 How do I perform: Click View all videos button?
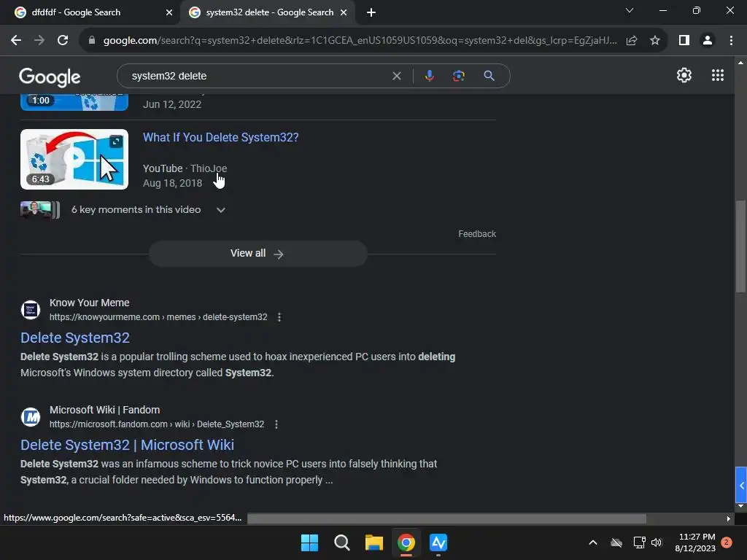click(258, 253)
